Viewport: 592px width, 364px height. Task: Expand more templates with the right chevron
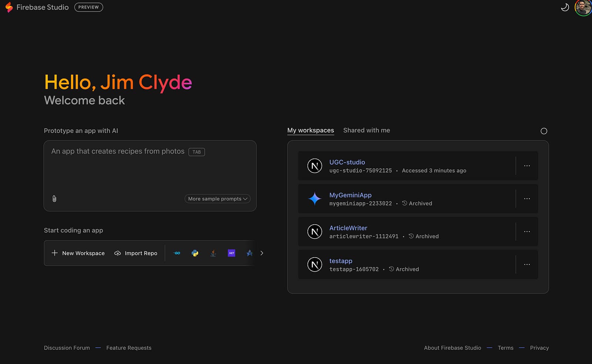[262, 253]
